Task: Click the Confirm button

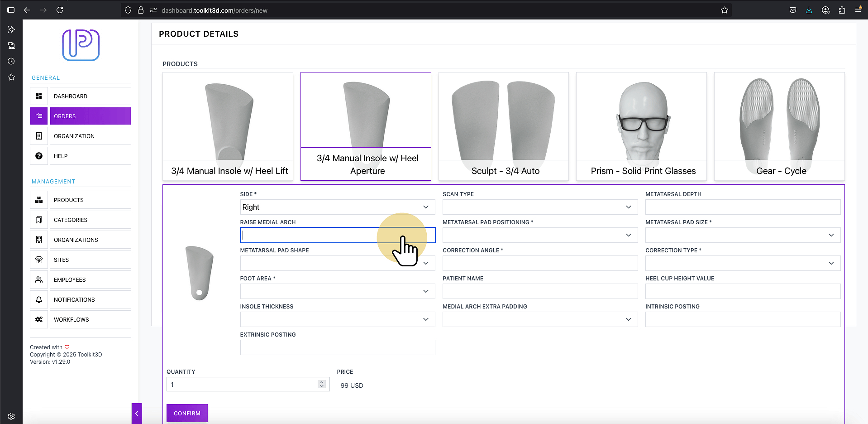Action: (187, 413)
